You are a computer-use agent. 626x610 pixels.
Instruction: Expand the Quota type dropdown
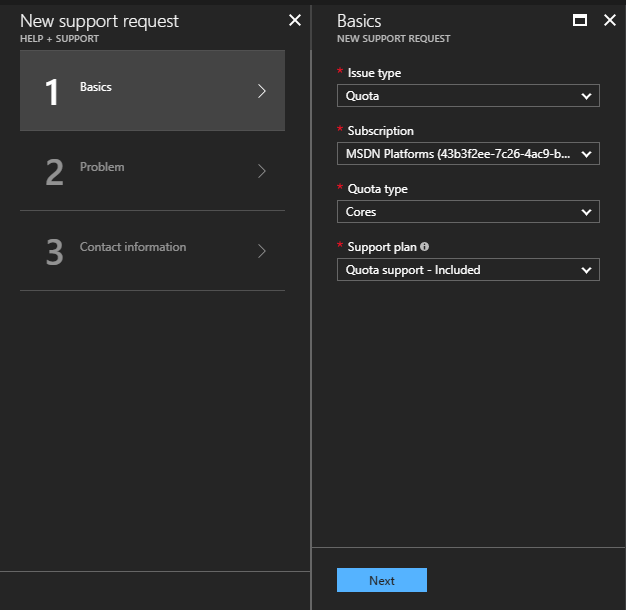[x=468, y=212]
